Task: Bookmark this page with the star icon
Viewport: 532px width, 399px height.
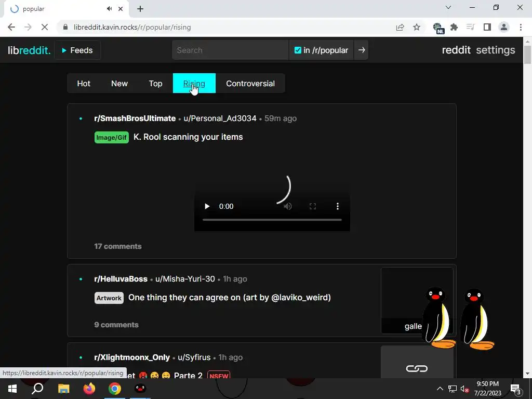Action: (x=417, y=27)
